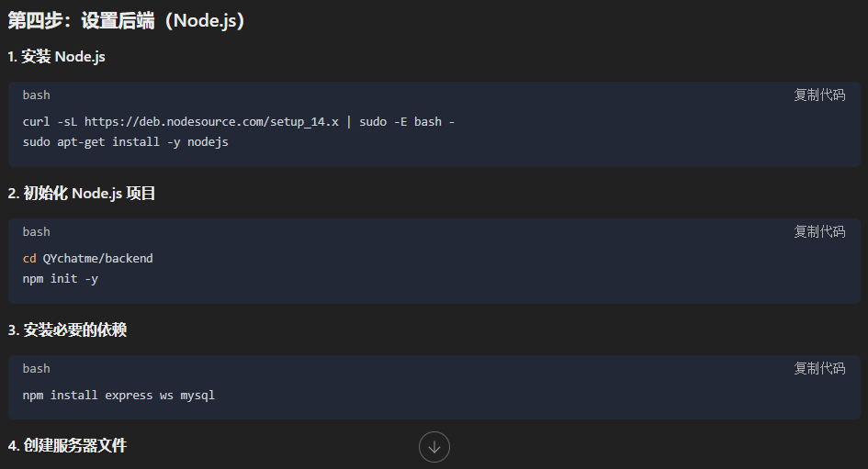Click the 1. 安装 Node.js heading
Screen dimensions: 868x469
point(57,57)
